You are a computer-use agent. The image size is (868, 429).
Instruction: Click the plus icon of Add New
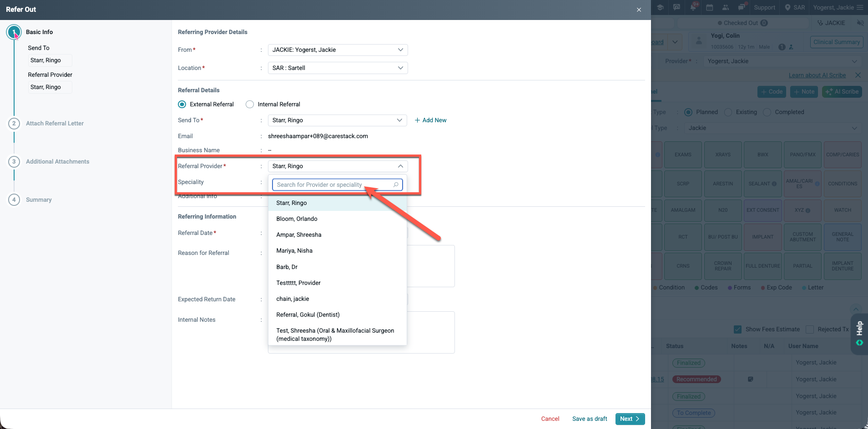[417, 120]
